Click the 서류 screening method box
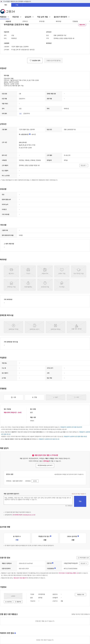This screenshot has height=644, width=90. [13, 397]
